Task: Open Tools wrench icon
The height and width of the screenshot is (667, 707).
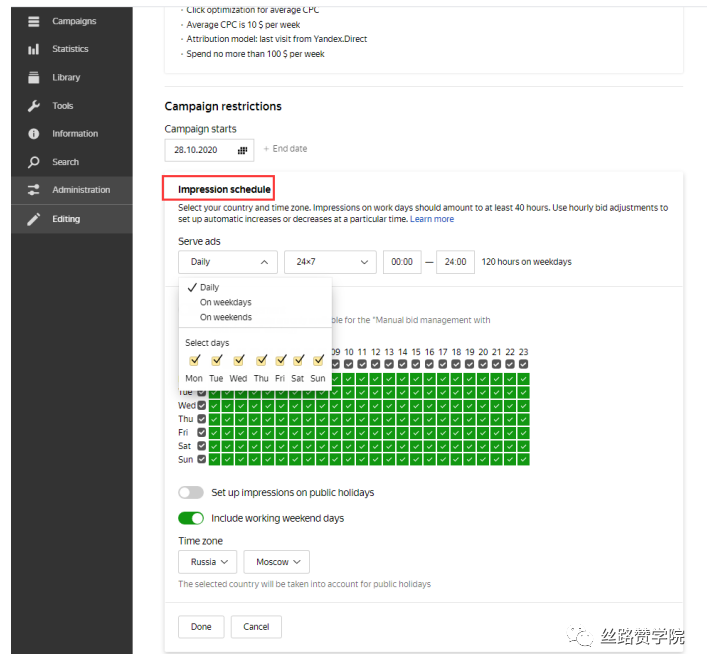Action: (33, 106)
